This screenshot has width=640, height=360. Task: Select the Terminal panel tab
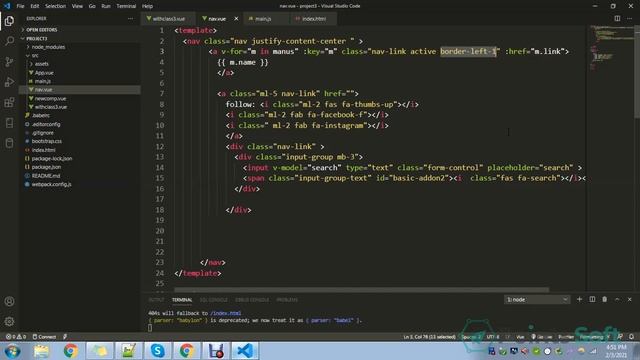(x=182, y=300)
